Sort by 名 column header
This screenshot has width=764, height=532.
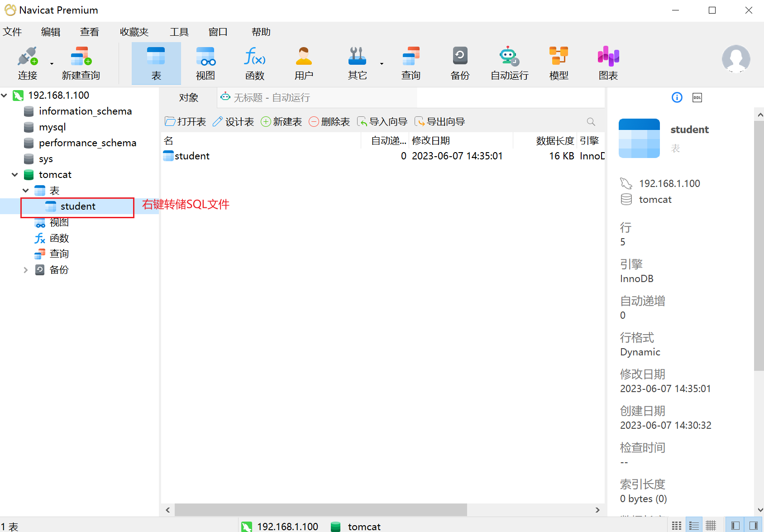(x=261, y=141)
